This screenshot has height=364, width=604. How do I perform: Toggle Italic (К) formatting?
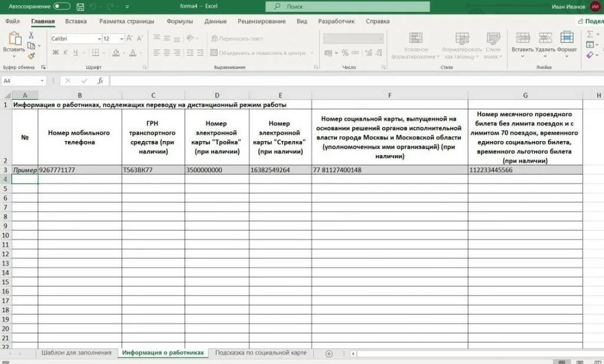click(x=65, y=53)
